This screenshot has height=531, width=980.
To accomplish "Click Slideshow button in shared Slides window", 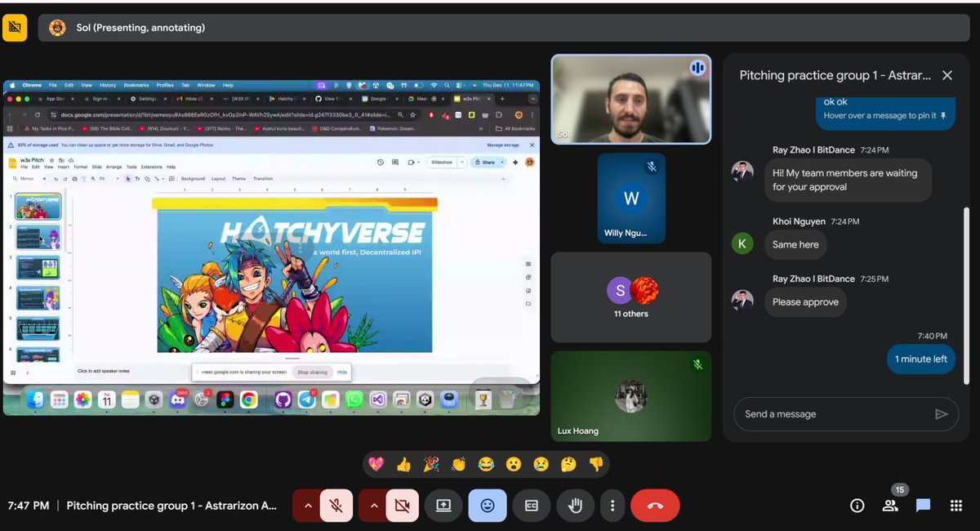I will click(442, 163).
